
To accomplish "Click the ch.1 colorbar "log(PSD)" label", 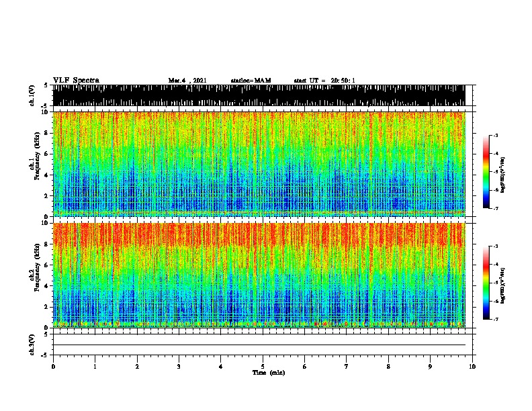I will (503, 175).
